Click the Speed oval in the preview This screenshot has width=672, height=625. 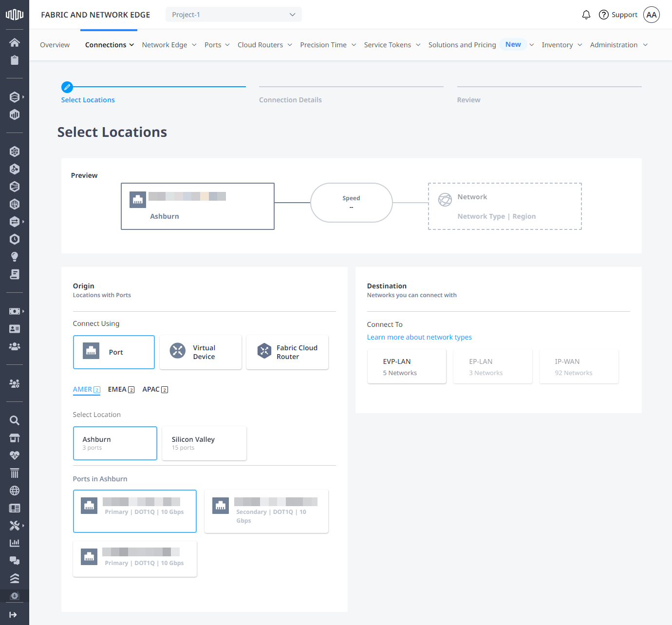pos(352,203)
